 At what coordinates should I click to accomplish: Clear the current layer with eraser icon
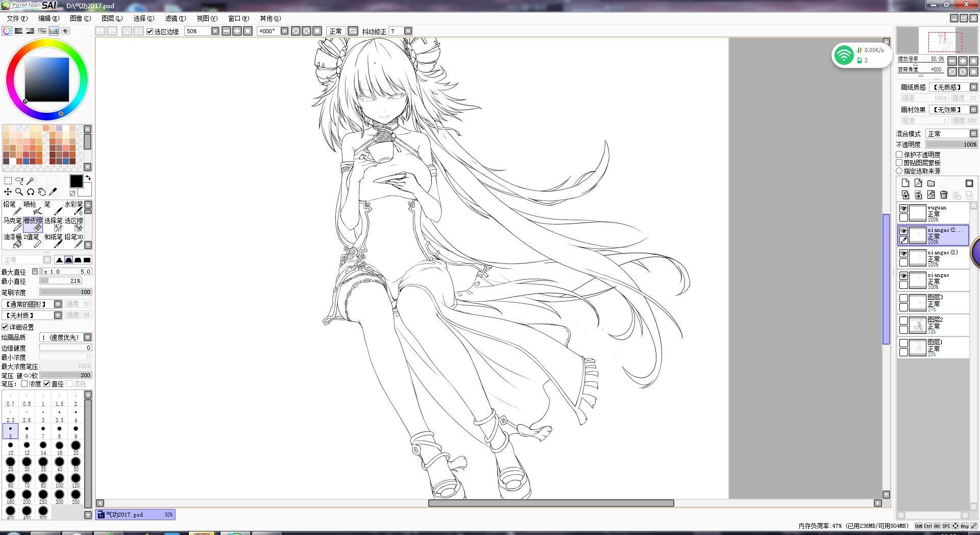tap(931, 195)
